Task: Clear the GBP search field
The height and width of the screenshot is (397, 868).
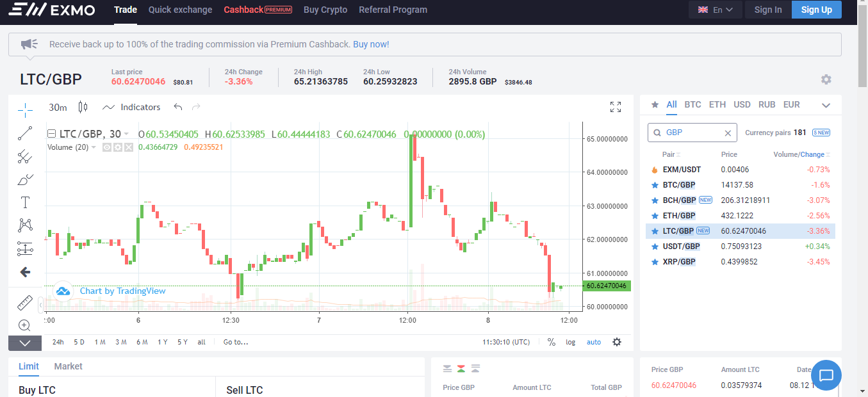Action: (728, 133)
